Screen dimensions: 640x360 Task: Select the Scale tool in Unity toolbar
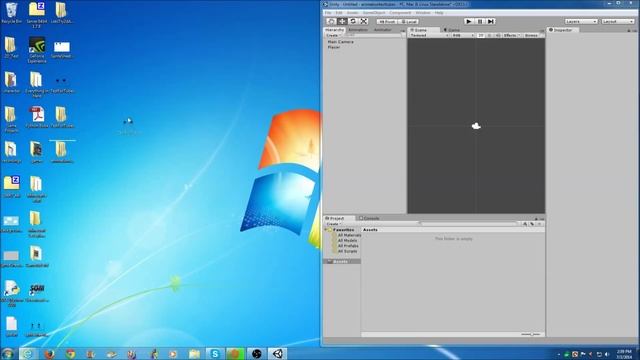point(364,21)
